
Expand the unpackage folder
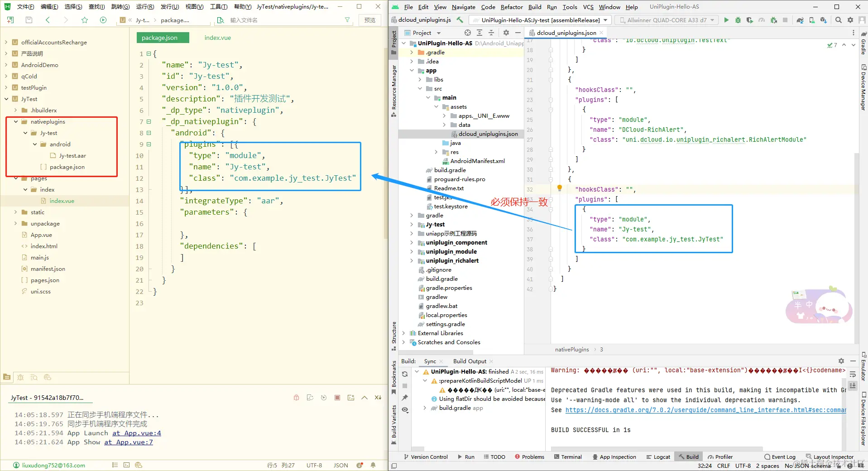coord(16,223)
